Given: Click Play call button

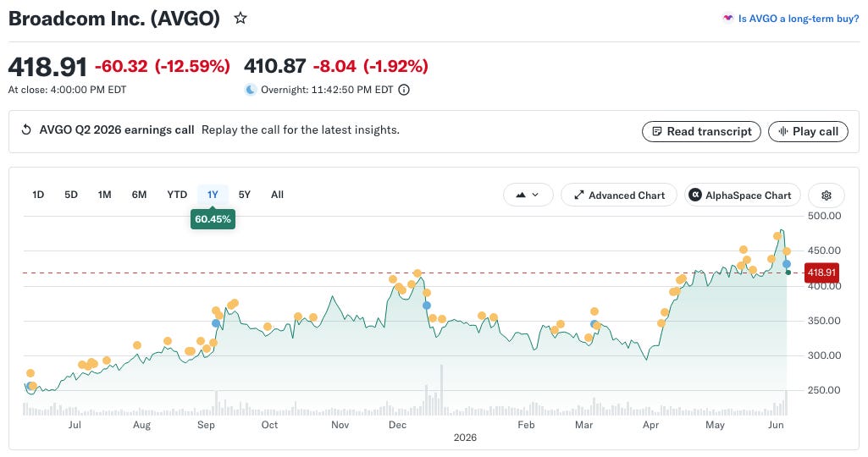Looking at the screenshot, I should click(808, 132).
